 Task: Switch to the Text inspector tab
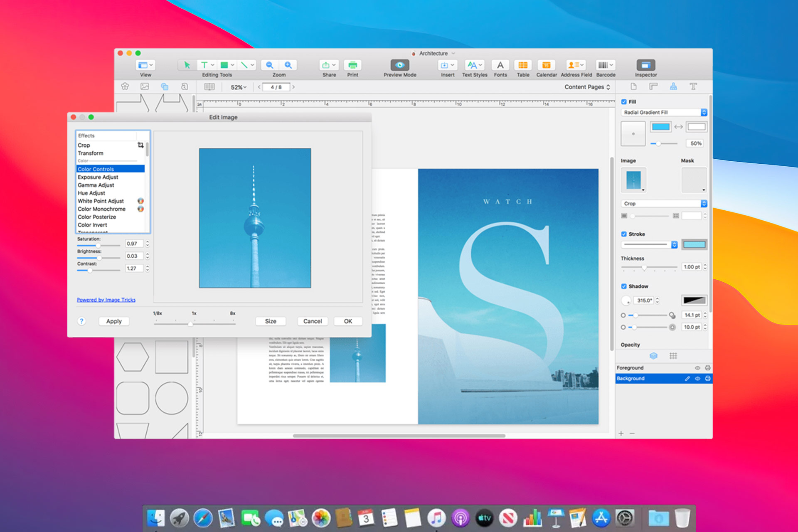[693, 86]
